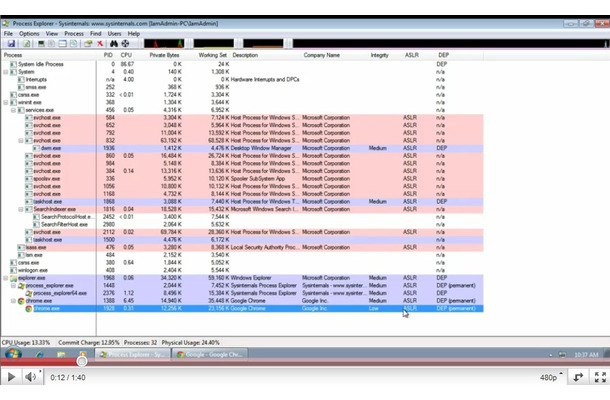The height and width of the screenshot is (400, 610).
Task: Click the CPU usage mini graph in the toolbar
Action: (x=164, y=44)
